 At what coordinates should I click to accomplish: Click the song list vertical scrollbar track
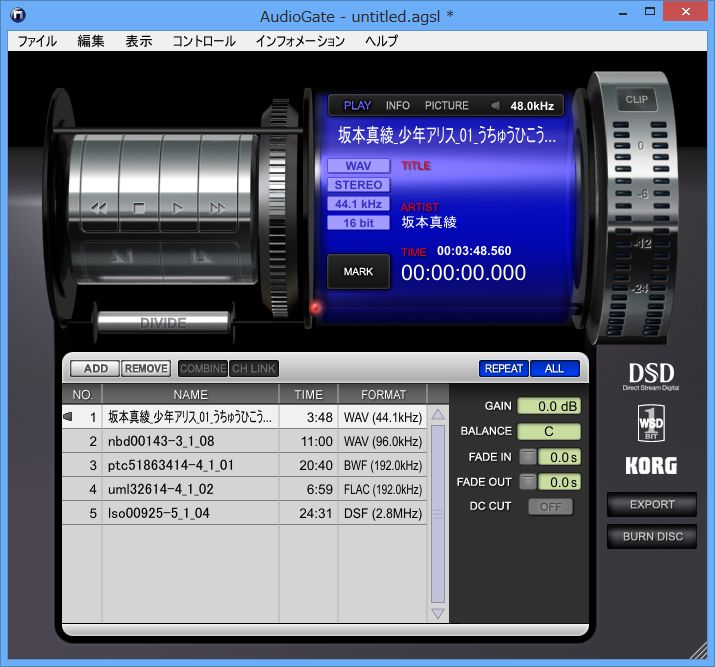438,513
